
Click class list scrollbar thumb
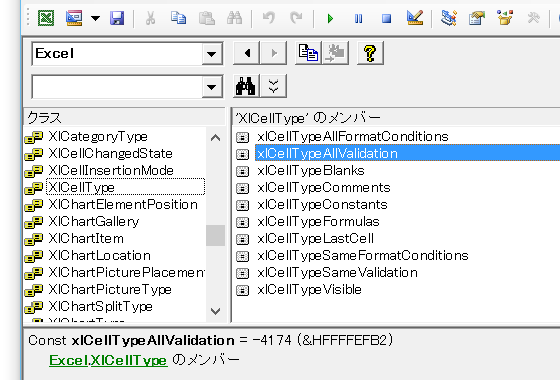[x=215, y=235]
